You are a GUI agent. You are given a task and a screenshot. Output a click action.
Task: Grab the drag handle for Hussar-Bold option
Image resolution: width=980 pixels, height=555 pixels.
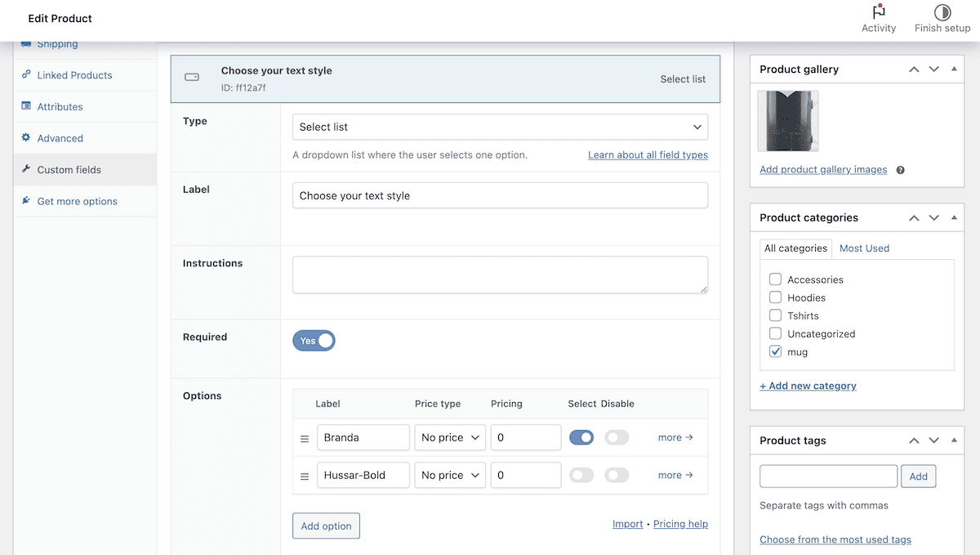[305, 477]
